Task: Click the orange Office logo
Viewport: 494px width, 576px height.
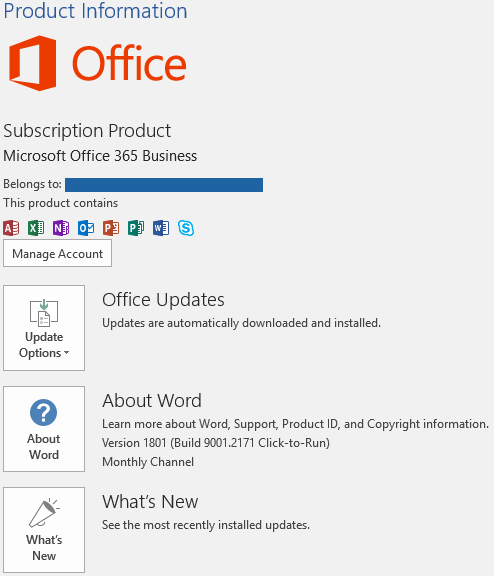Action: coord(97,63)
